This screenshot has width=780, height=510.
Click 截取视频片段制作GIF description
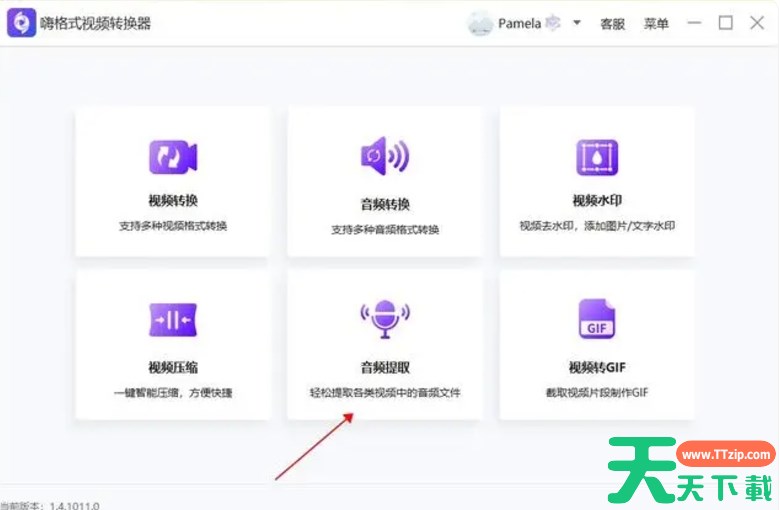tap(597, 393)
